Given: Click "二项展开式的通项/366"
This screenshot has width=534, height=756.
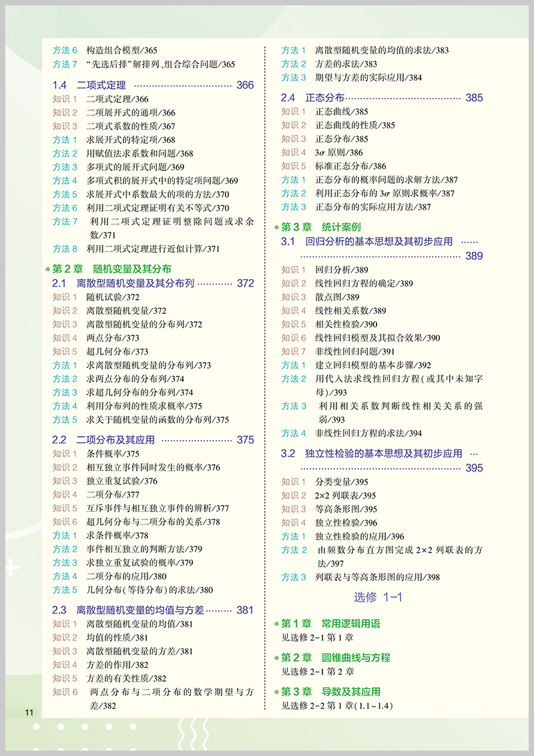Looking at the screenshot, I should click(131, 113).
